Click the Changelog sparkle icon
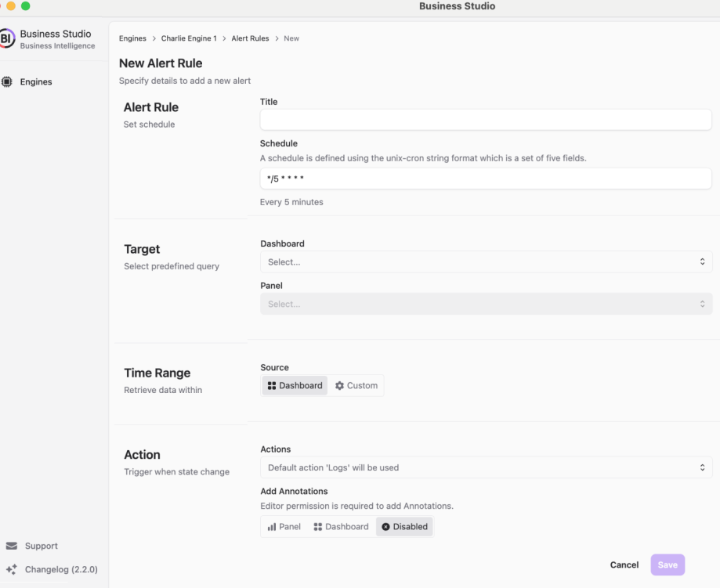 (x=12, y=569)
